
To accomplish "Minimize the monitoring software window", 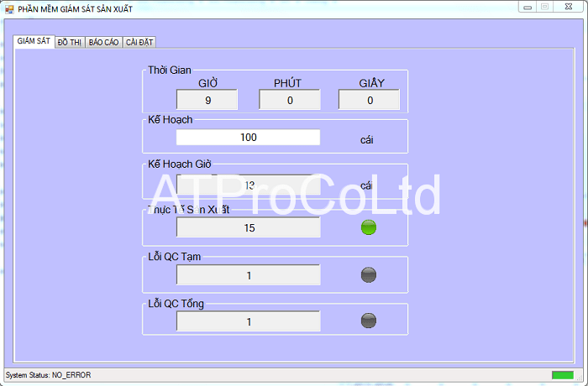I will pos(527,7).
